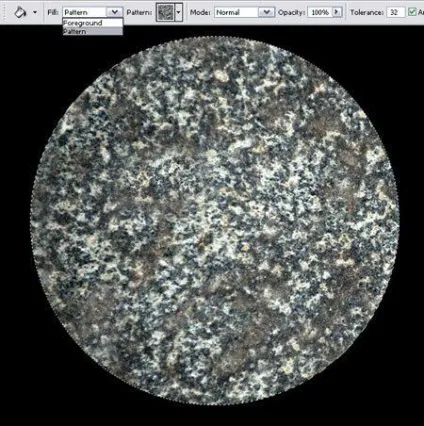The width and height of the screenshot is (424, 426).
Task: Choose Pattern from the Fill list
Action: pos(92,31)
